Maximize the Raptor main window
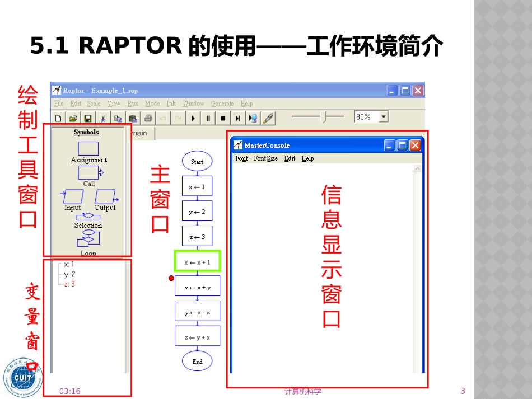Viewport: 532px width, 399px height. 405,91
